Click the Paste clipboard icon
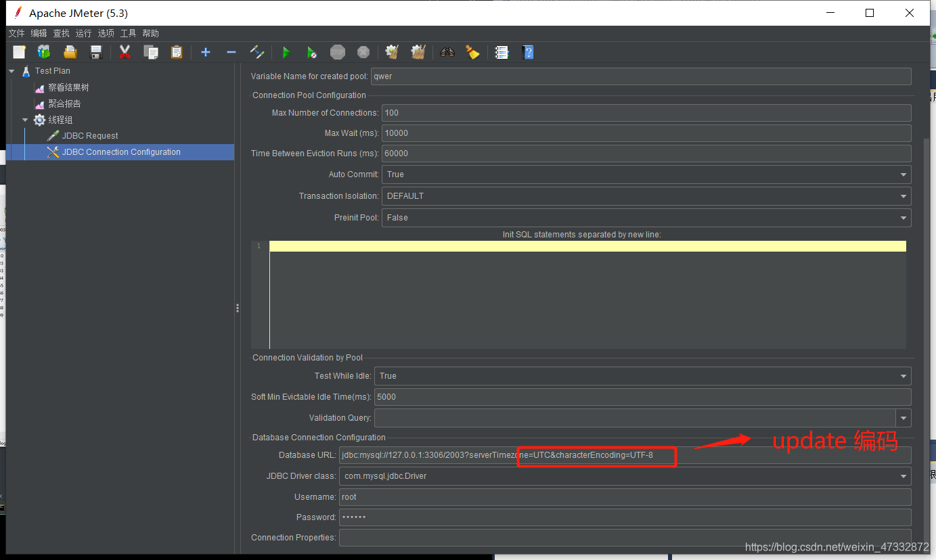 (177, 52)
